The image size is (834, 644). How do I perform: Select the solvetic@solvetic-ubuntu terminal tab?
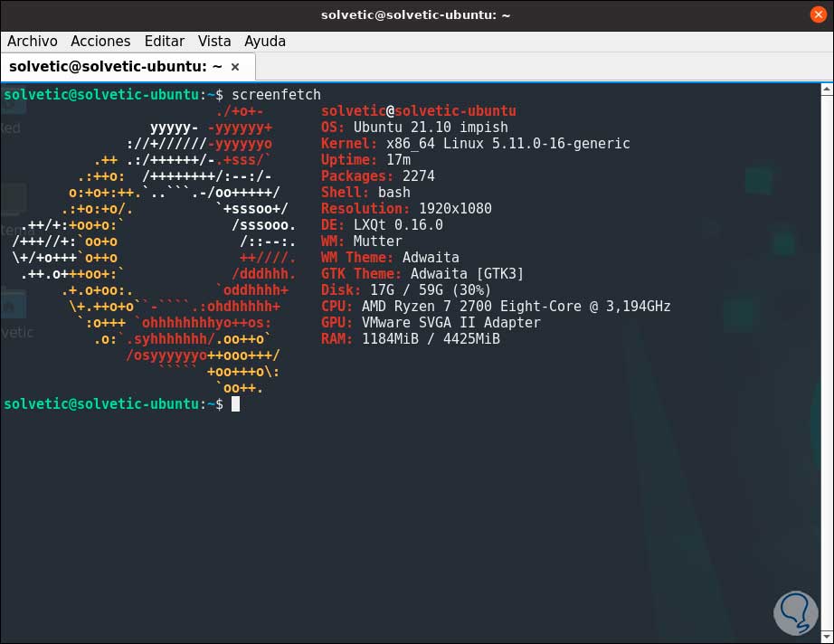tap(118, 66)
